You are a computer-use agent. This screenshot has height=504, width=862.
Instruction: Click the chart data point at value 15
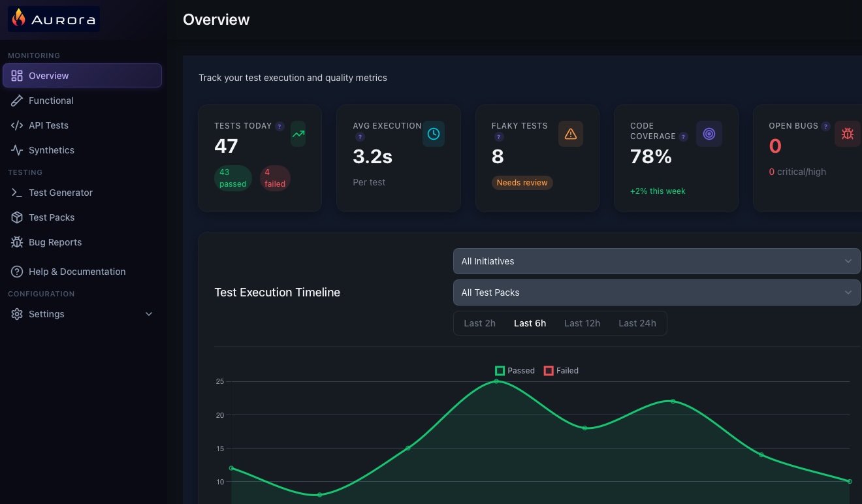click(408, 448)
